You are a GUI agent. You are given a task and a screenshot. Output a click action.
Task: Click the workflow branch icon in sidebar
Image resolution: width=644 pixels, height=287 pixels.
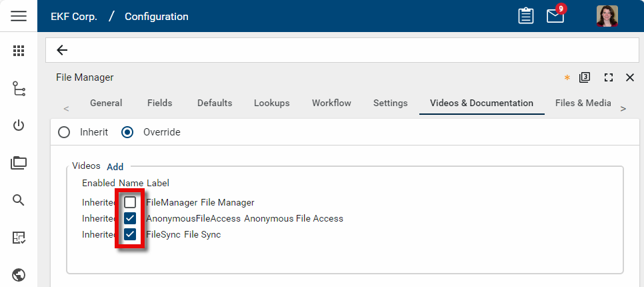(x=19, y=88)
